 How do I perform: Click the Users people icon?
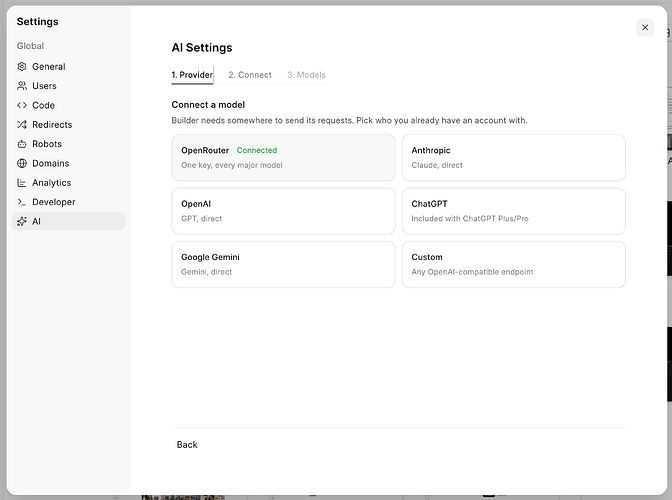pyautogui.click(x=22, y=86)
